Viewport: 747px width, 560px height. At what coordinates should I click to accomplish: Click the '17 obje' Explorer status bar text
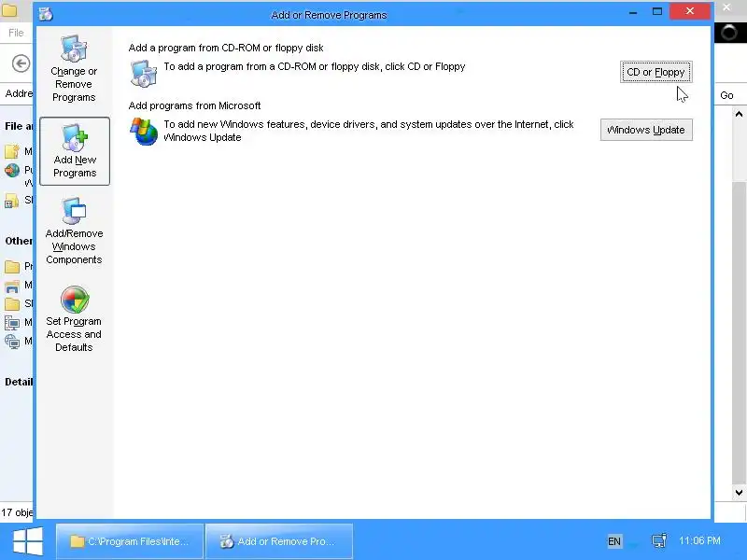[x=17, y=512]
